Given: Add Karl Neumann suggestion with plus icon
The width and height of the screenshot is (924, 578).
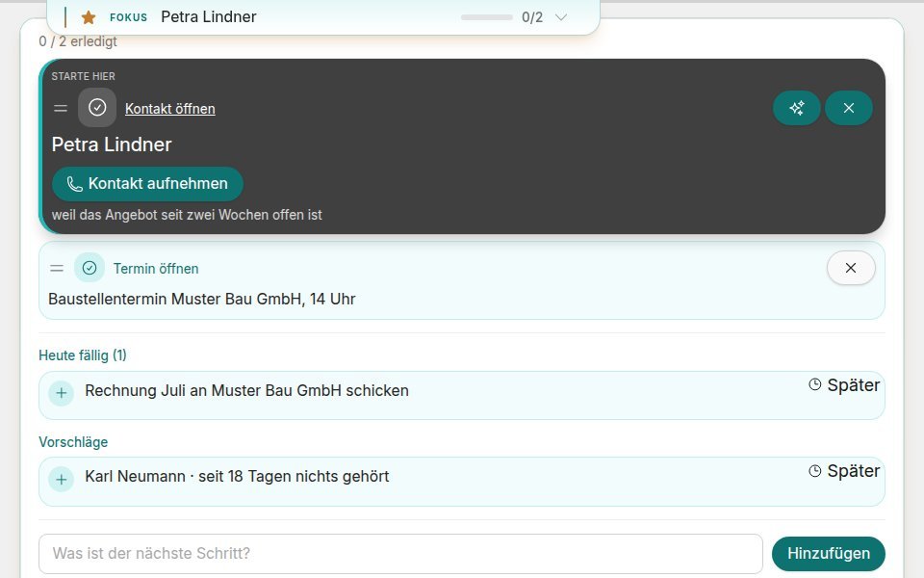Looking at the screenshot, I should [62, 479].
